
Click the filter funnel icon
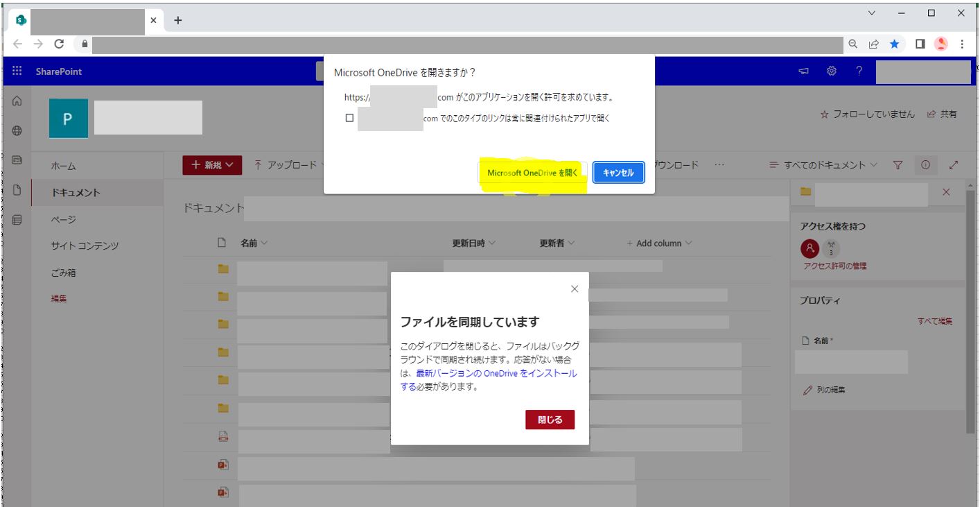click(898, 165)
